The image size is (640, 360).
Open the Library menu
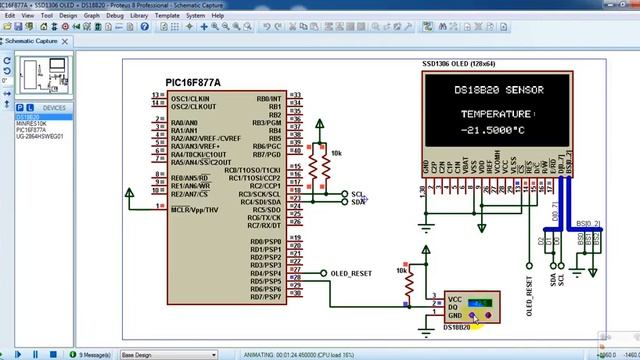click(x=139, y=16)
